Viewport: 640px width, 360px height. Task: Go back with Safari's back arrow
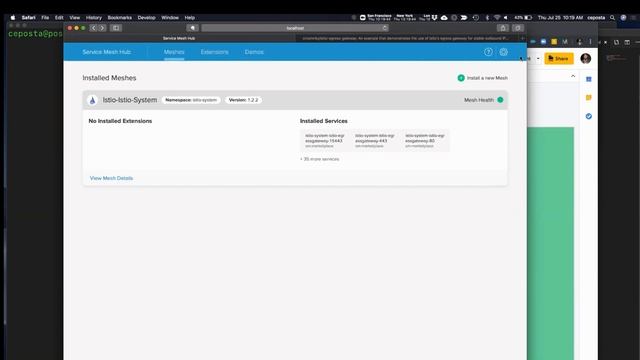pos(93,28)
